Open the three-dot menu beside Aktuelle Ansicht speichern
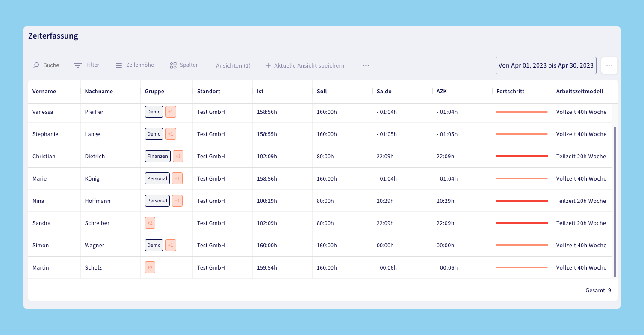Image resolution: width=644 pixels, height=335 pixels. [366, 65]
